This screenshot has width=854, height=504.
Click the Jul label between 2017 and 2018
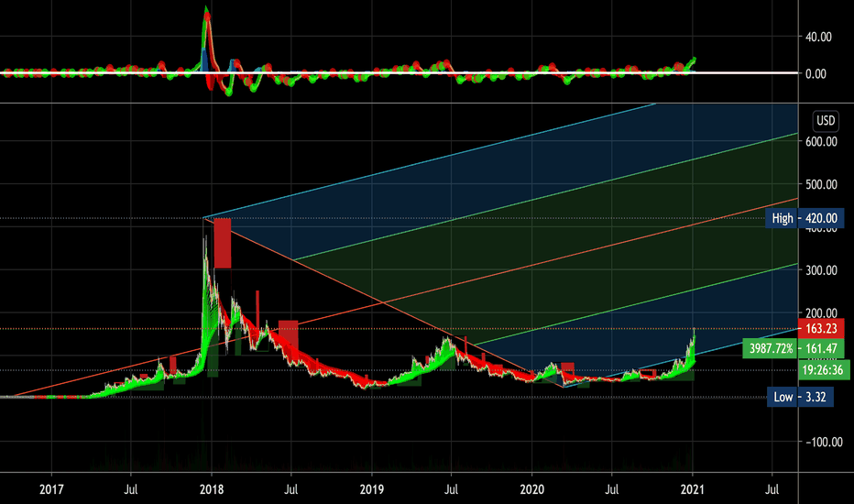coord(131,489)
